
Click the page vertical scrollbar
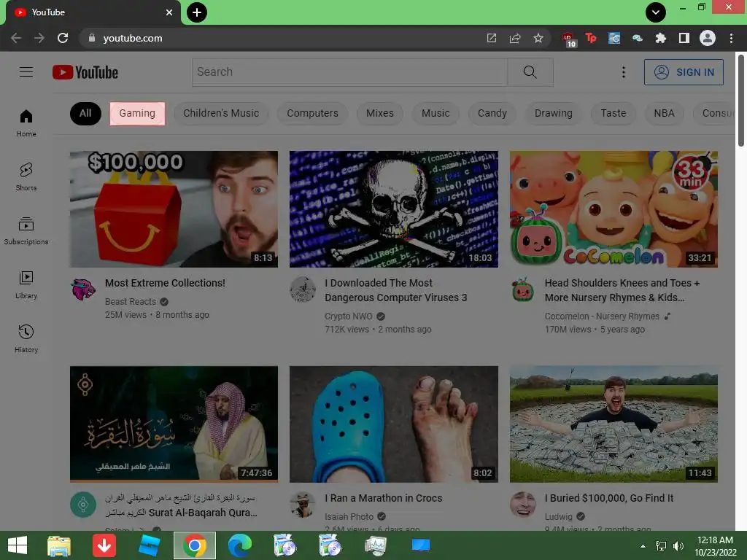pos(741,101)
